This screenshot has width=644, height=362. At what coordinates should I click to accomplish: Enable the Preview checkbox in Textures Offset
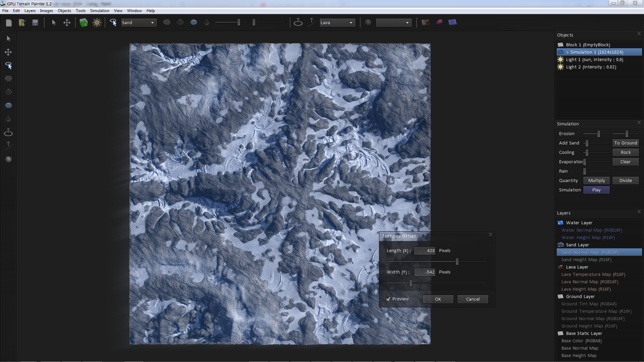[x=388, y=299]
